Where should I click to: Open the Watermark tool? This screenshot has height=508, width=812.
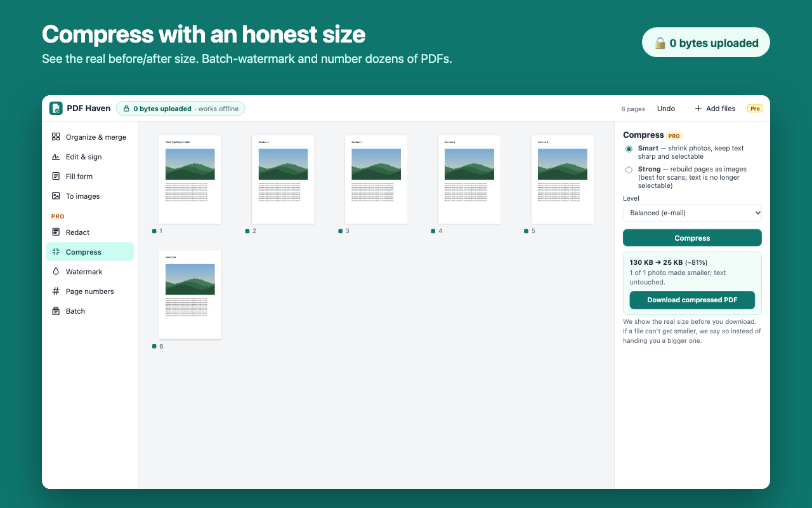click(90, 272)
